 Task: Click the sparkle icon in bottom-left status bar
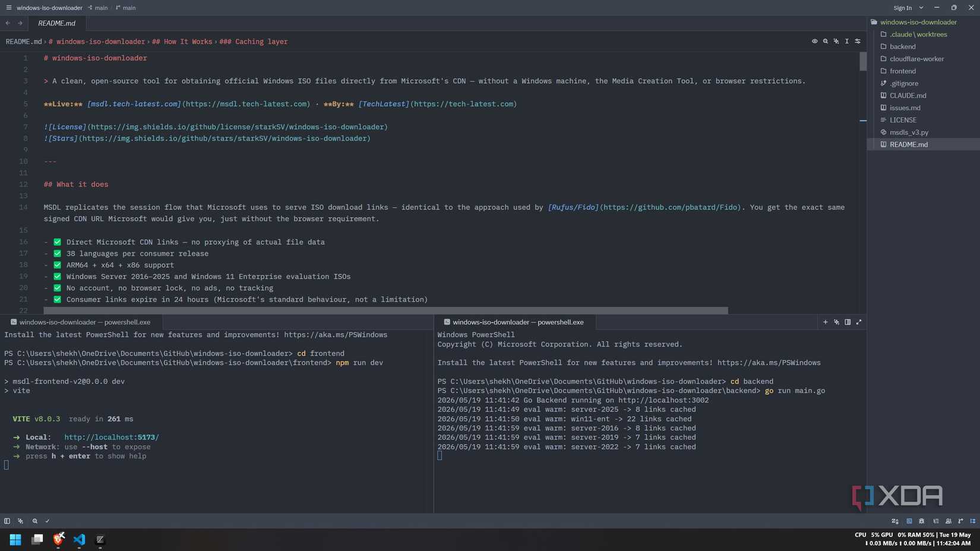coord(20,521)
